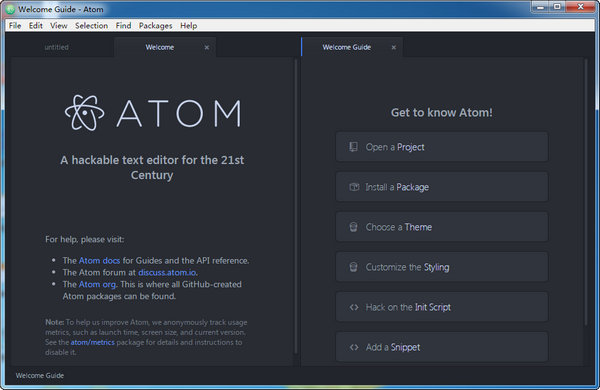Open the File menu

click(15, 26)
